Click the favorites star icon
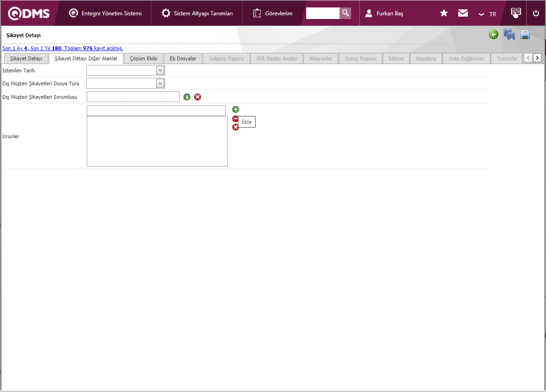546x392 pixels. point(443,13)
